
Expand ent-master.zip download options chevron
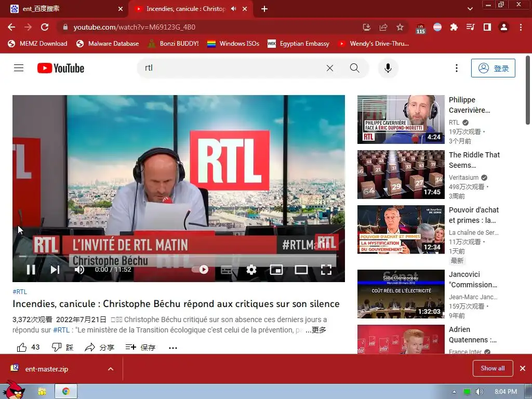pyautogui.click(x=111, y=369)
